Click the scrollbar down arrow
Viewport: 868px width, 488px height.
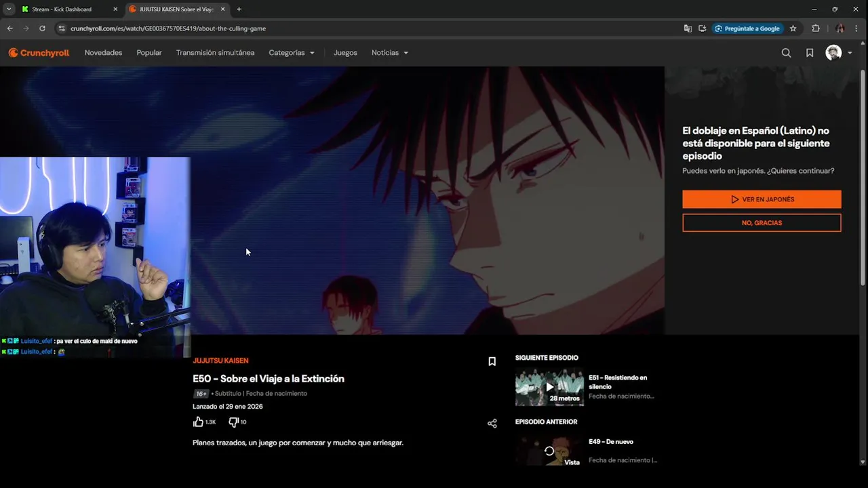[x=863, y=462]
